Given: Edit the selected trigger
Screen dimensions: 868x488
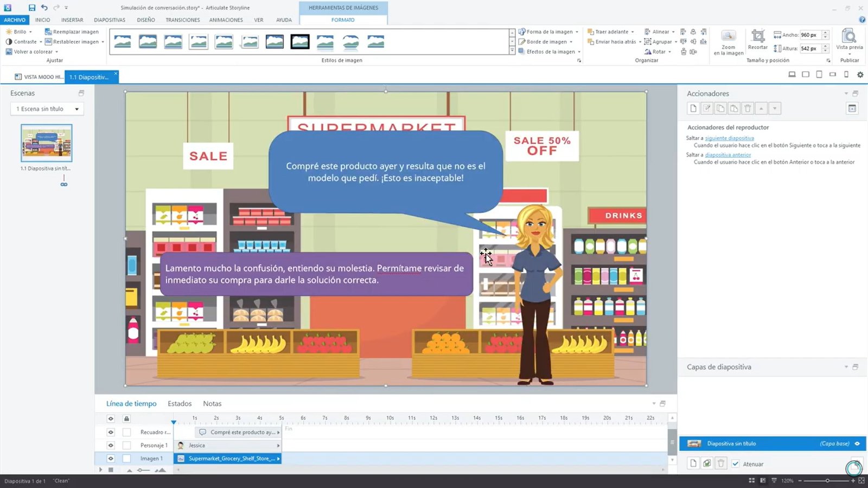Looking at the screenshot, I should pos(707,109).
